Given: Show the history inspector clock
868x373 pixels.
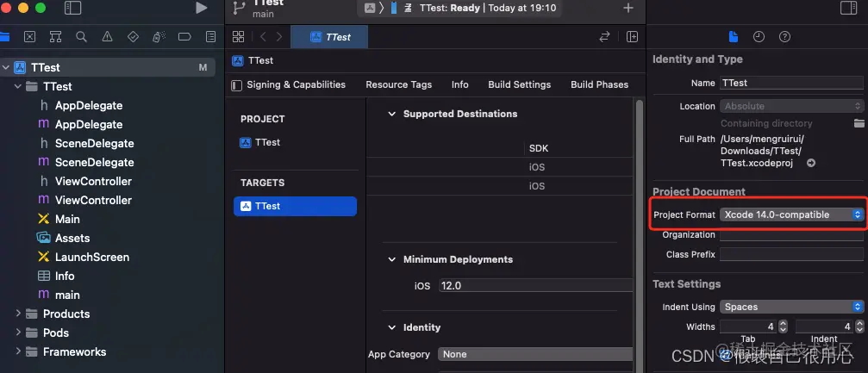Looking at the screenshot, I should (759, 37).
